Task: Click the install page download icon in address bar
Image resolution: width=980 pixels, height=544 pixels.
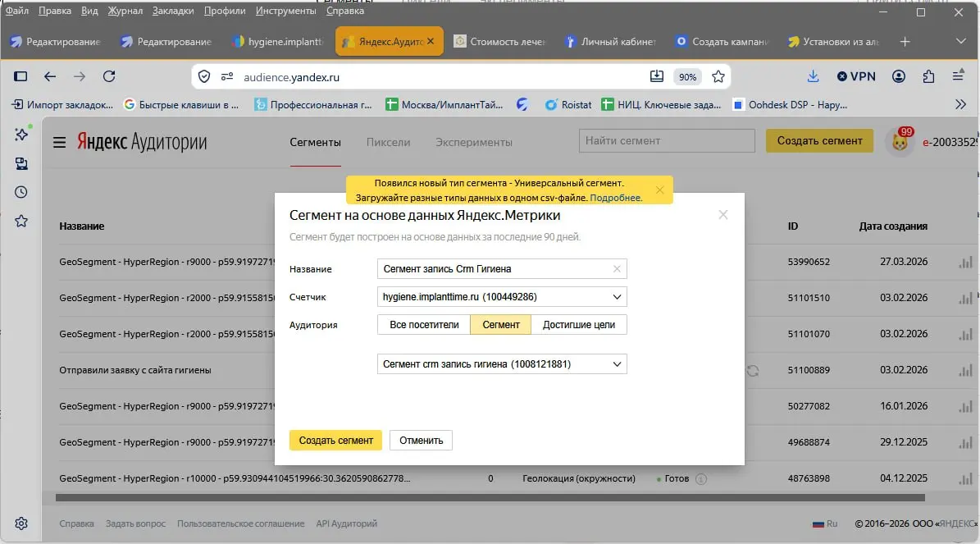Action: pos(656,76)
